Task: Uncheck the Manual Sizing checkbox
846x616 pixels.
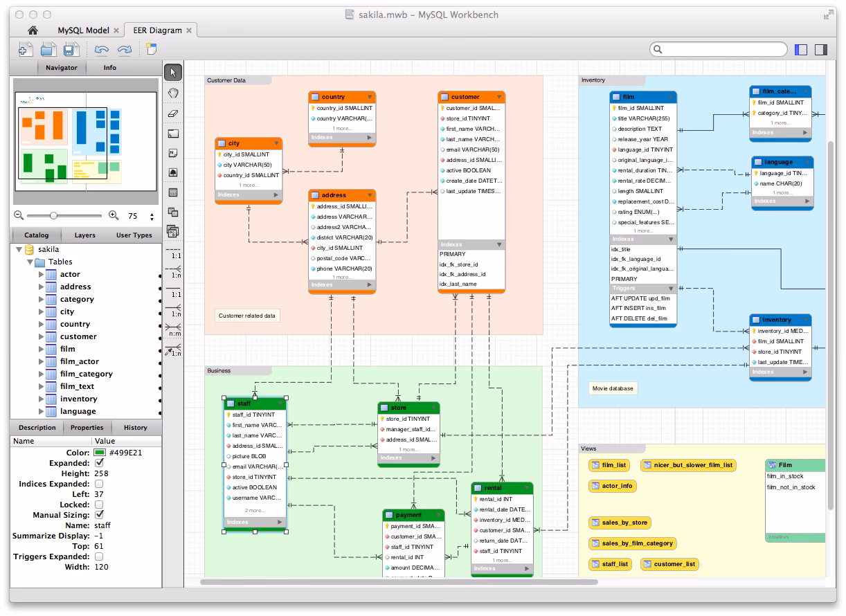Action: pyautogui.click(x=99, y=515)
